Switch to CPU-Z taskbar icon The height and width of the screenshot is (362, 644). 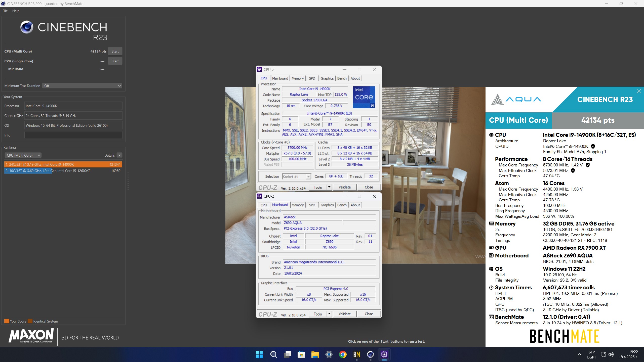(x=384, y=354)
